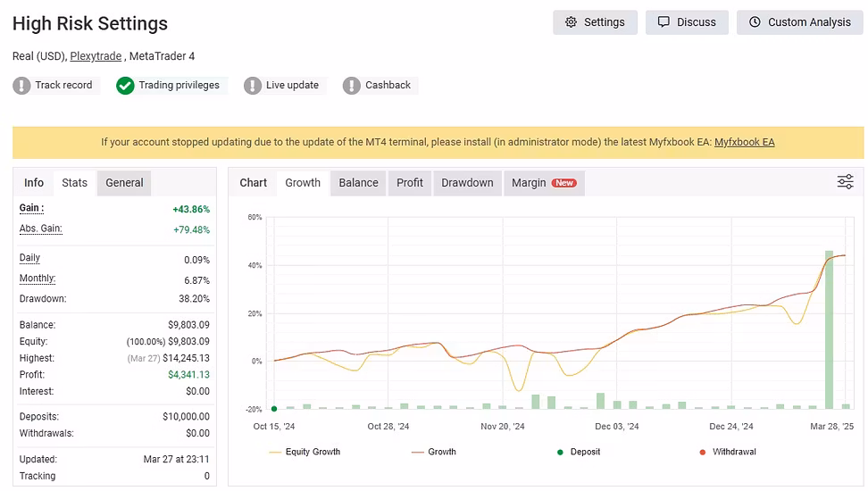Click the chart filter sliders icon
Screen dimensions: 868x491
click(x=845, y=182)
